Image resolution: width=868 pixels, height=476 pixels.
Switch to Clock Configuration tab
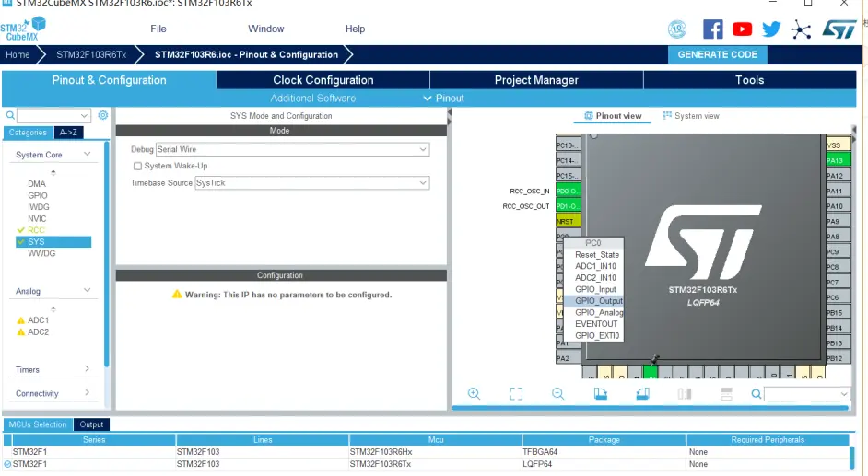click(323, 79)
